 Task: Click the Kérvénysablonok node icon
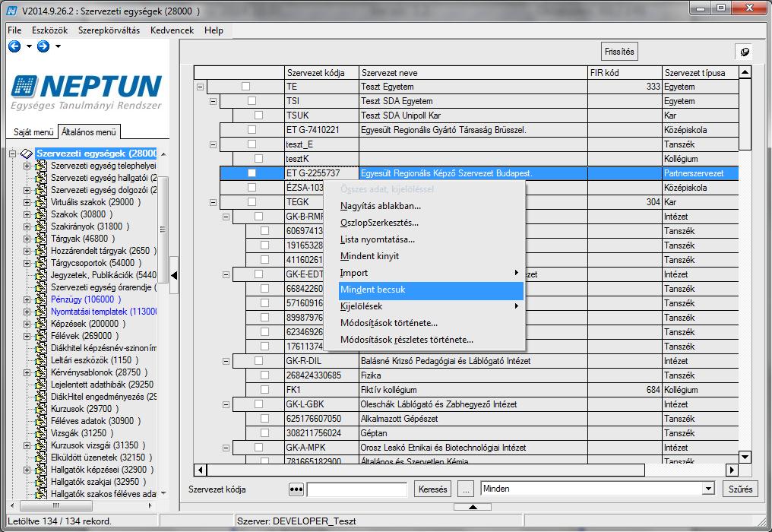coord(41,372)
